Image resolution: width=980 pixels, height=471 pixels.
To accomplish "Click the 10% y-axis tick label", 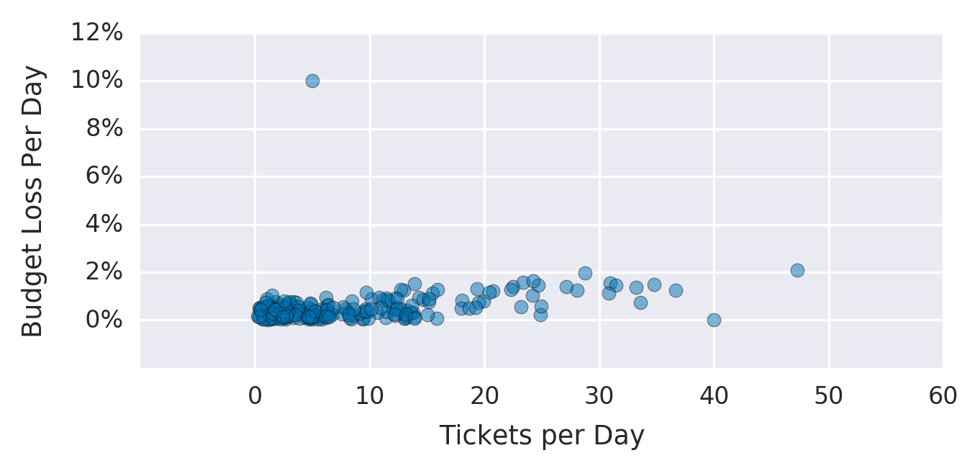I will click(96, 81).
